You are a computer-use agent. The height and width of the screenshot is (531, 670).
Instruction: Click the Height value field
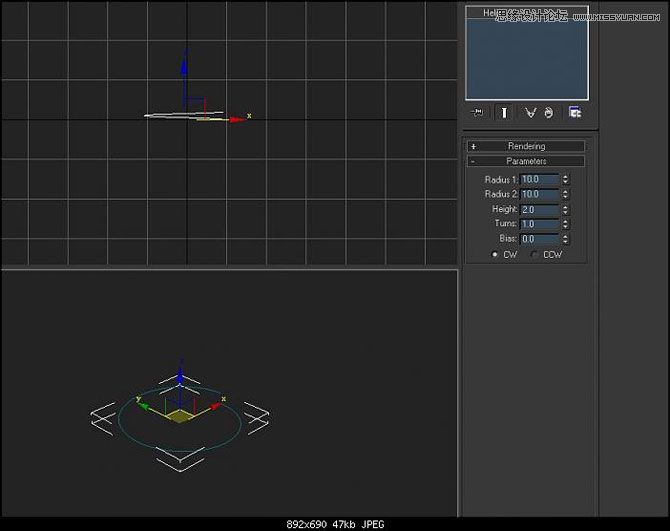[540, 209]
